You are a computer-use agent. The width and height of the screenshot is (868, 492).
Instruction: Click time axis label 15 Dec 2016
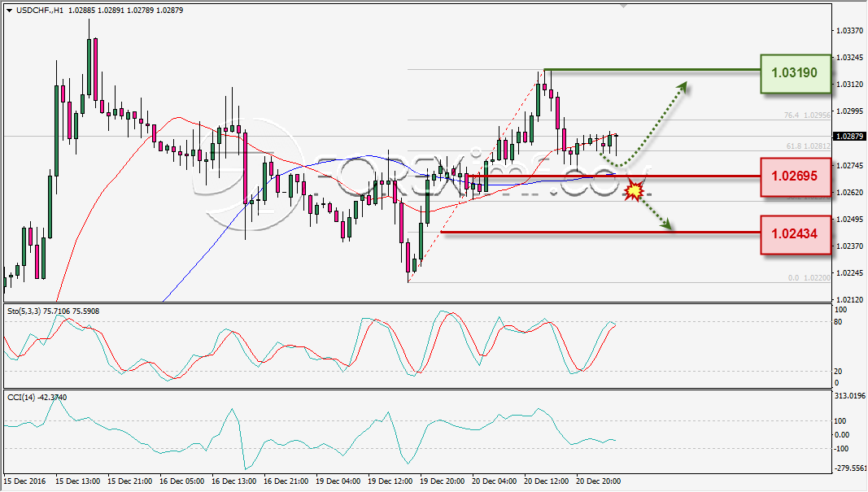[x=25, y=481]
